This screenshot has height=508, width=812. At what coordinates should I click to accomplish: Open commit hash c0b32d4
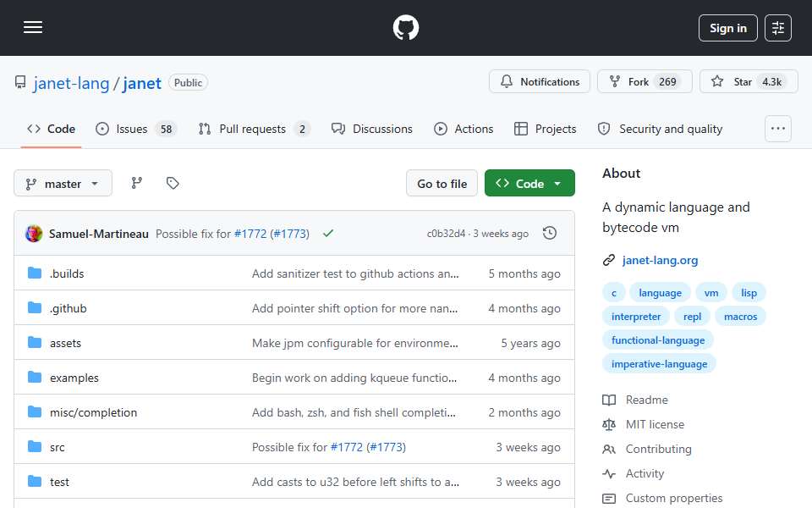click(446, 234)
